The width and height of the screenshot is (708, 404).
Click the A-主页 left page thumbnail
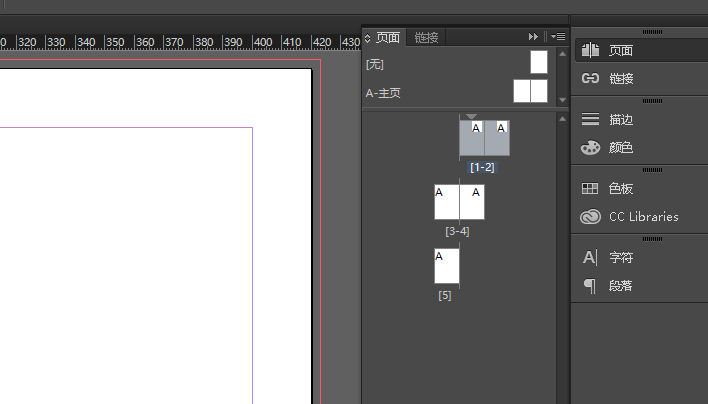point(522,91)
